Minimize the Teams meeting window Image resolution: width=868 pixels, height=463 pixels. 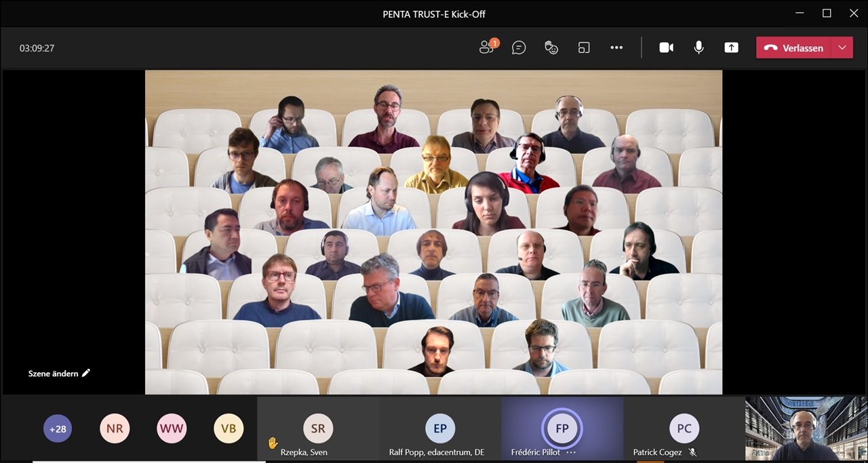click(799, 14)
